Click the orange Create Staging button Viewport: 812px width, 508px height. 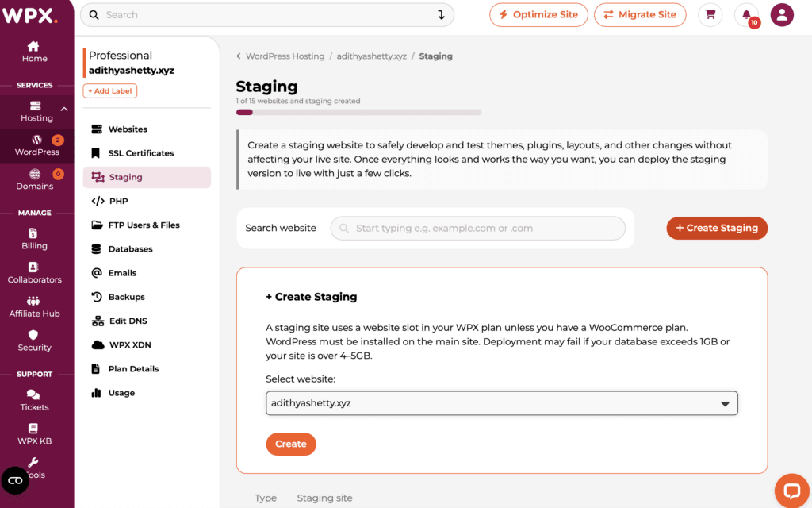point(717,228)
